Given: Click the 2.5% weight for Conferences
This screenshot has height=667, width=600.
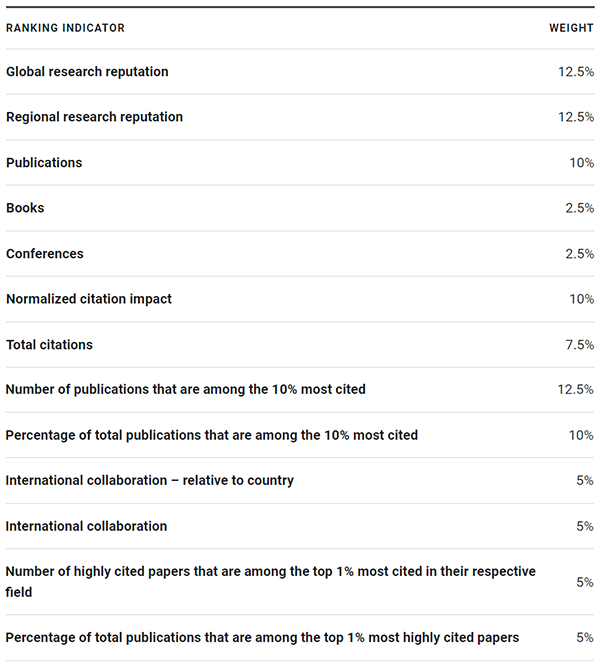Looking at the screenshot, I should tap(579, 254).
